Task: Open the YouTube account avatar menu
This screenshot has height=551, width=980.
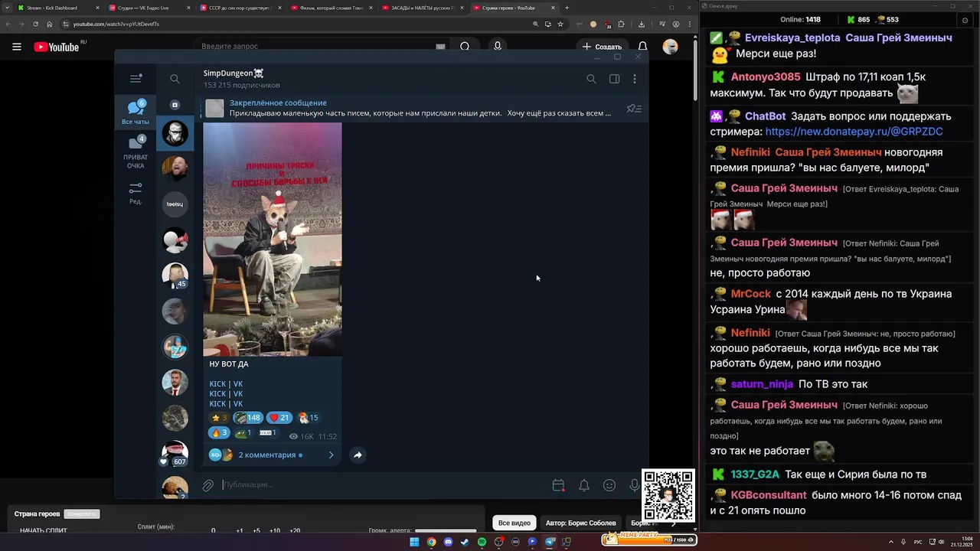Action: tap(671, 47)
